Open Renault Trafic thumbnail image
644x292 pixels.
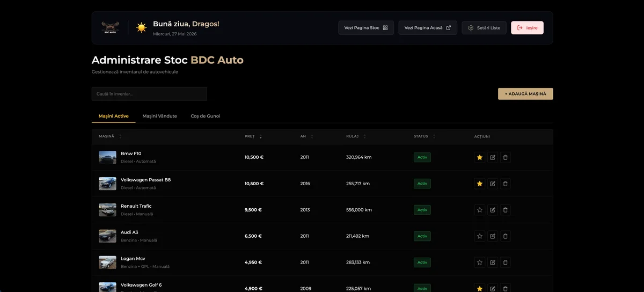pos(107,210)
